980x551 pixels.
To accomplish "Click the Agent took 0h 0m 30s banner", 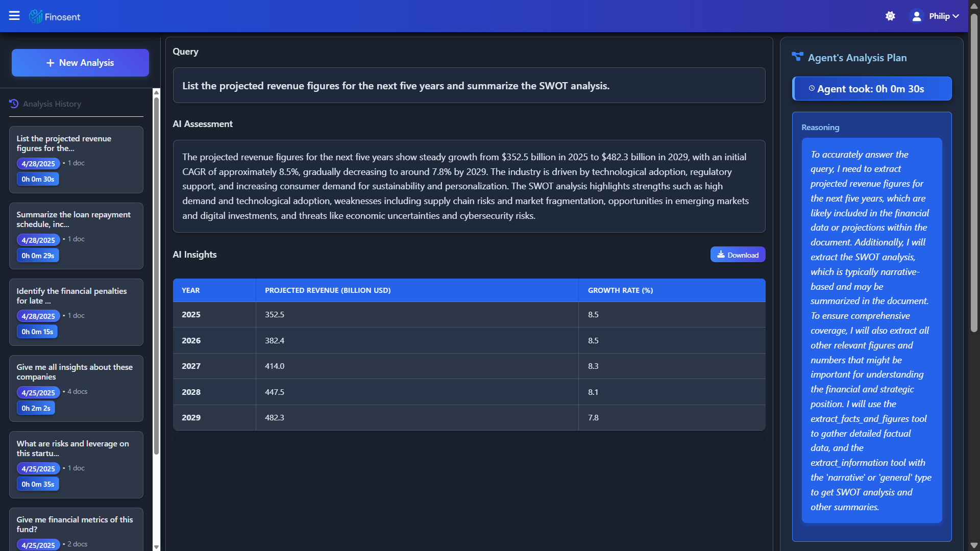I will click(x=872, y=89).
